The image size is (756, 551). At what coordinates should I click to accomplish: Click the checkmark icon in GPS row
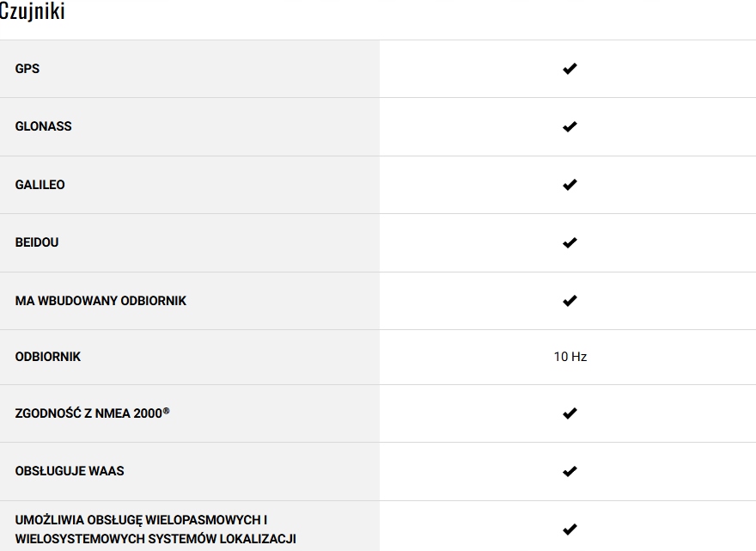click(570, 69)
